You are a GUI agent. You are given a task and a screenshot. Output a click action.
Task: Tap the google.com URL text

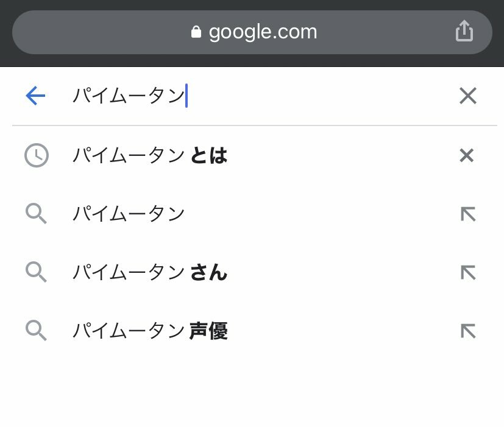(x=263, y=32)
